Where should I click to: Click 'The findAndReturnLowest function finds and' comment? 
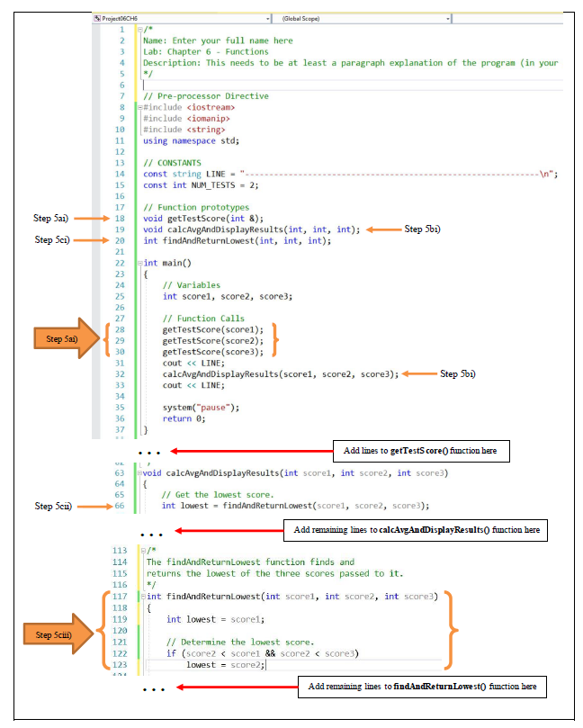pyautogui.click(x=251, y=562)
